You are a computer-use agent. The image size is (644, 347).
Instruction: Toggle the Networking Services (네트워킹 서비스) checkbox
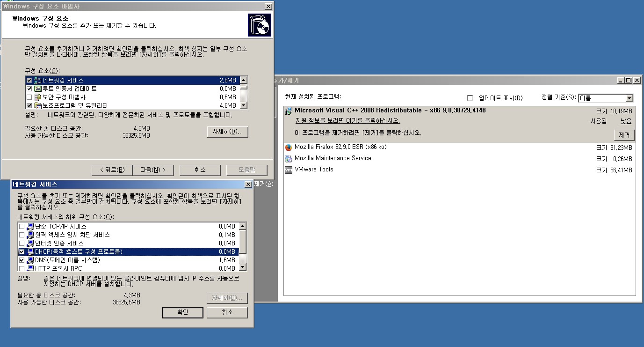[x=29, y=81]
